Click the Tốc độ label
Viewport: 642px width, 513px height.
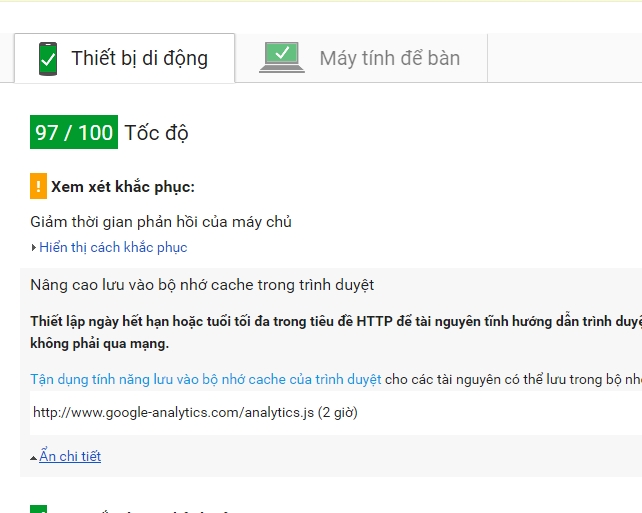click(156, 133)
